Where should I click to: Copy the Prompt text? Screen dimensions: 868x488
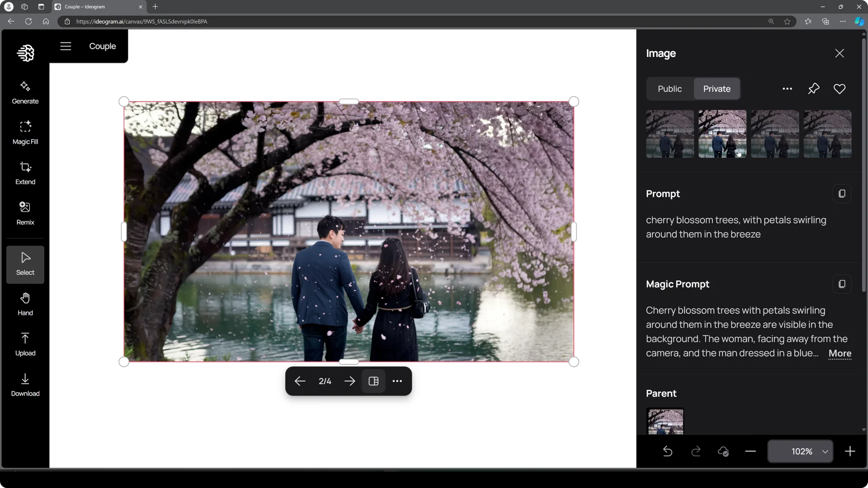(842, 193)
